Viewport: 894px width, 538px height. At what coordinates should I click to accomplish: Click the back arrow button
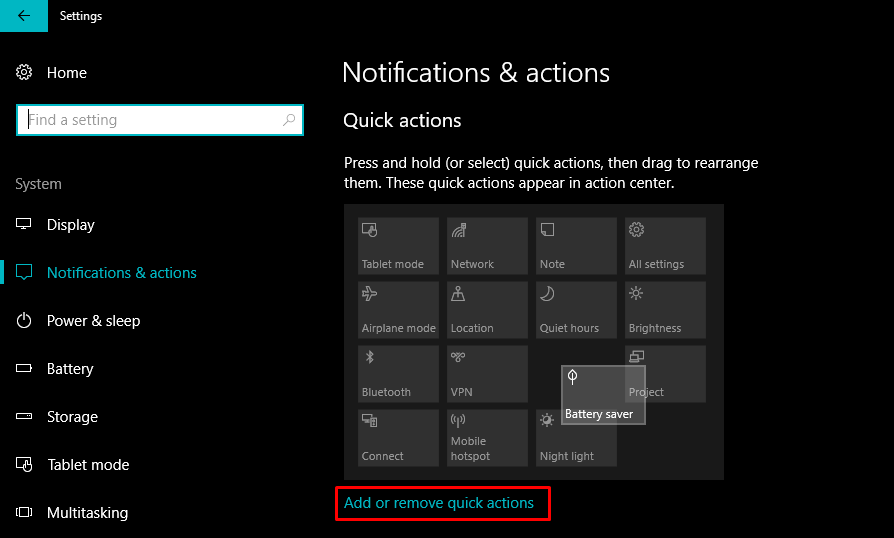click(23, 16)
